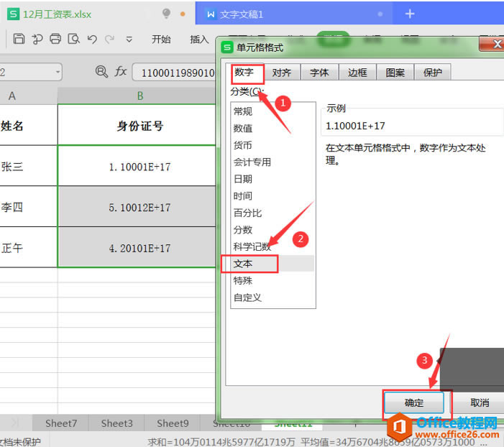Click the 文档未保护 status bar entry
The width and height of the screenshot is (504, 447).
click(x=20, y=442)
